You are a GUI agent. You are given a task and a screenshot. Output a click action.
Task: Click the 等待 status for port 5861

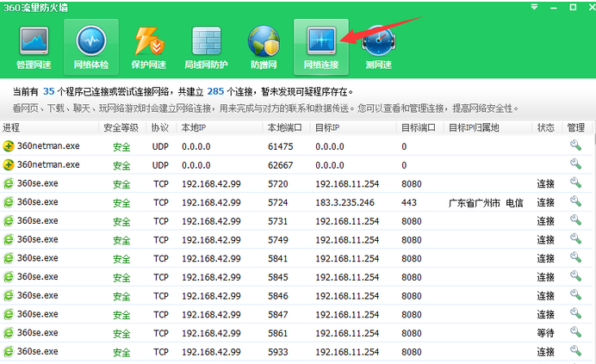coord(545,333)
